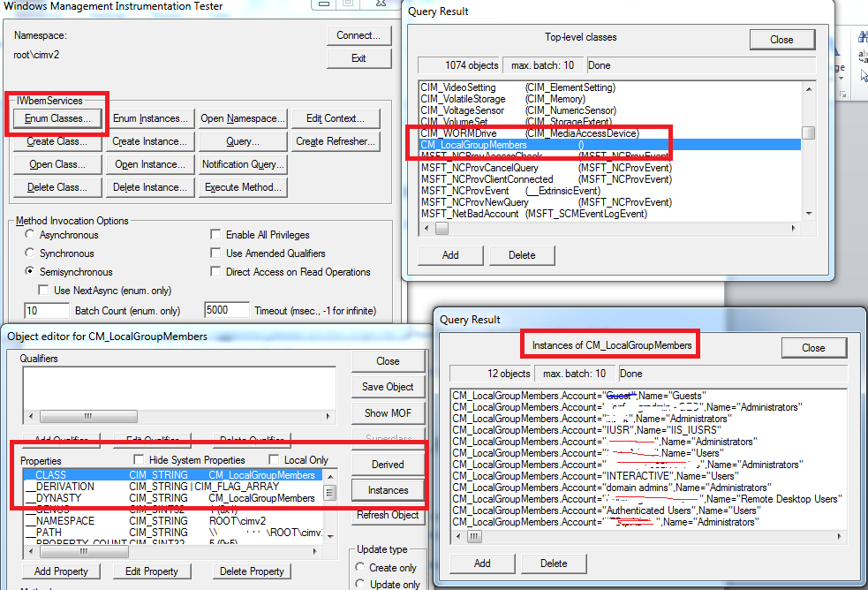The image size is (868, 590).
Task: Enable All Privileges
Action: click(215, 233)
